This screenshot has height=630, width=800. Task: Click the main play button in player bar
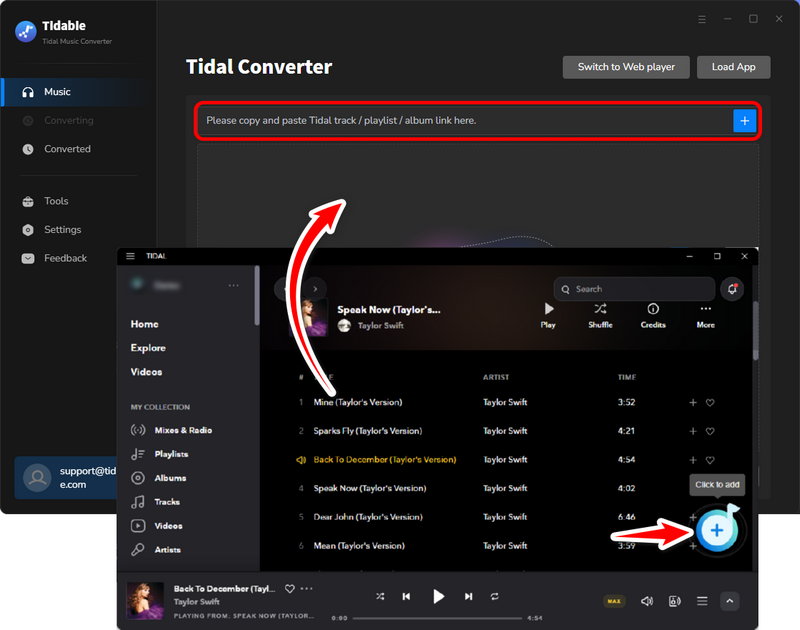point(438,596)
